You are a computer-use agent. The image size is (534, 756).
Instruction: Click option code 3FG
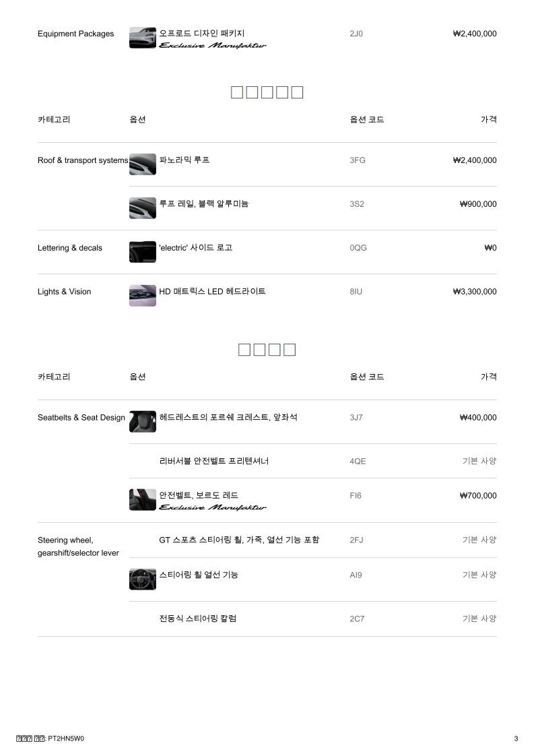pos(358,160)
